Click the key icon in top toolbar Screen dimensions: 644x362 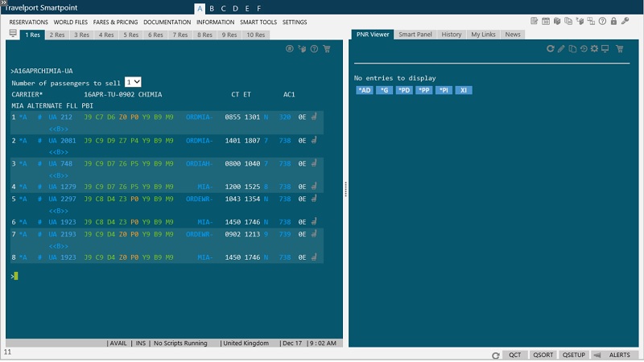pyautogui.click(x=625, y=20)
